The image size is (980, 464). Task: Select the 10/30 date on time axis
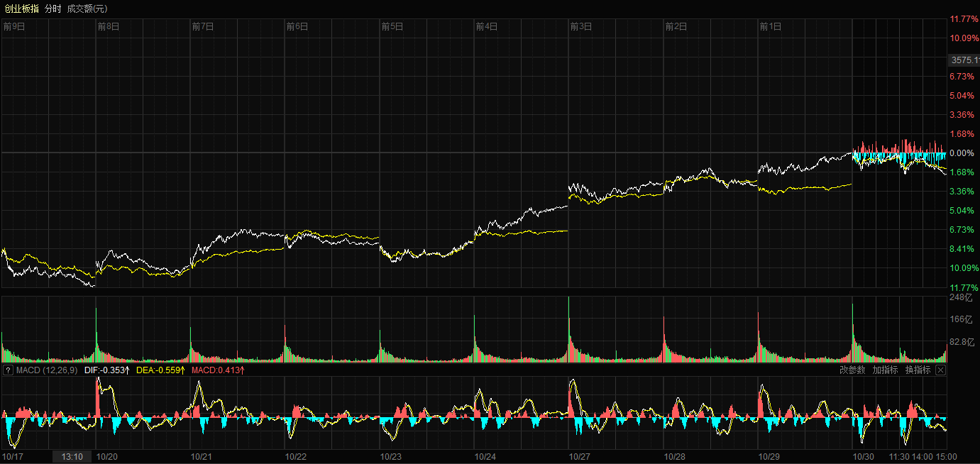coord(864,457)
